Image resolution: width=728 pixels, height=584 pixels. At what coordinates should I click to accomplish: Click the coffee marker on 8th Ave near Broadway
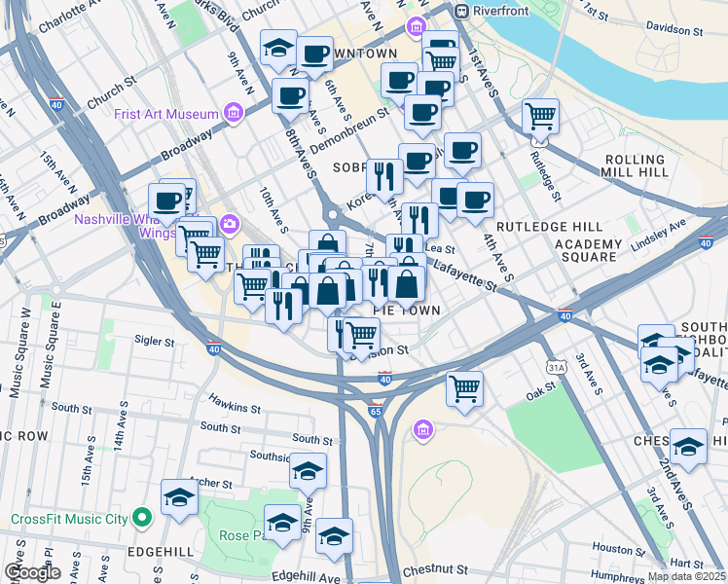pos(291,97)
